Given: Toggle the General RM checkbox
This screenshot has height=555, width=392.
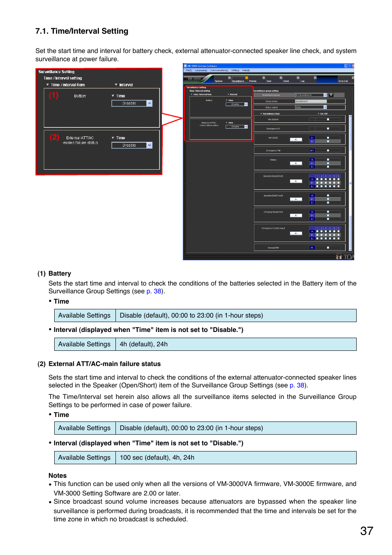Looking at the screenshot, I should click(328, 248).
